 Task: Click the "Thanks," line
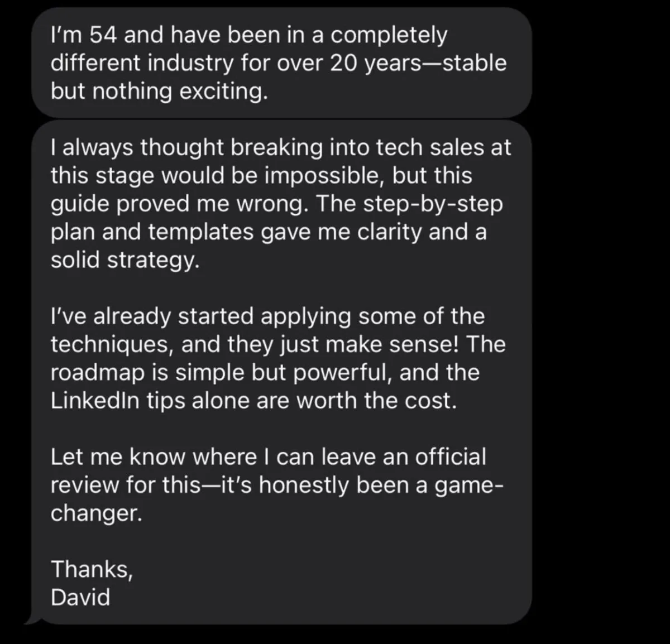pyautogui.click(x=92, y=569)
